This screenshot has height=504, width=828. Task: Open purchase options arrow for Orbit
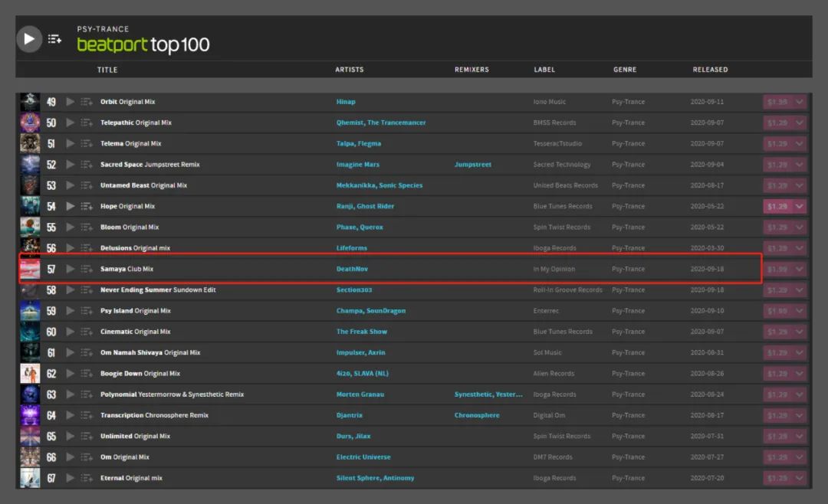click(x=800, y=101)
